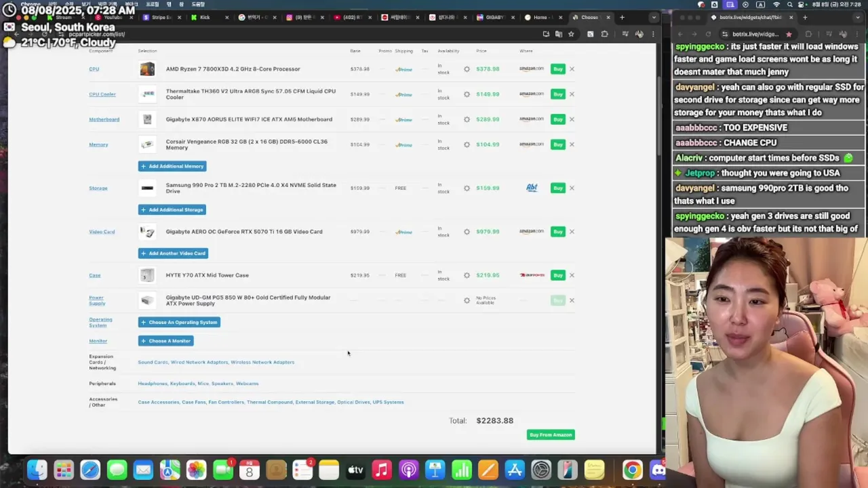Click Choose An Operating System button
Image resolution: width=868 pixels, height=488 pixels.
click(x=179, y=323)
